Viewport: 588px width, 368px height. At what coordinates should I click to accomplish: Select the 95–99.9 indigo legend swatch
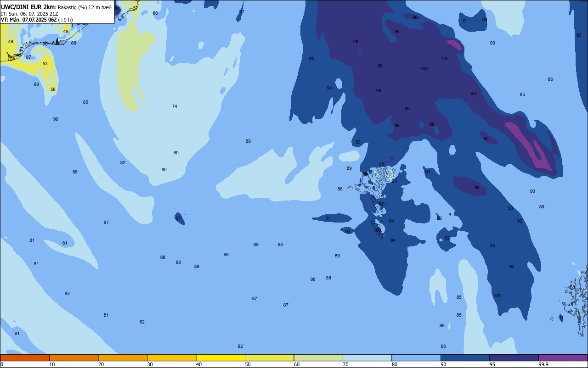pos(514,357)
